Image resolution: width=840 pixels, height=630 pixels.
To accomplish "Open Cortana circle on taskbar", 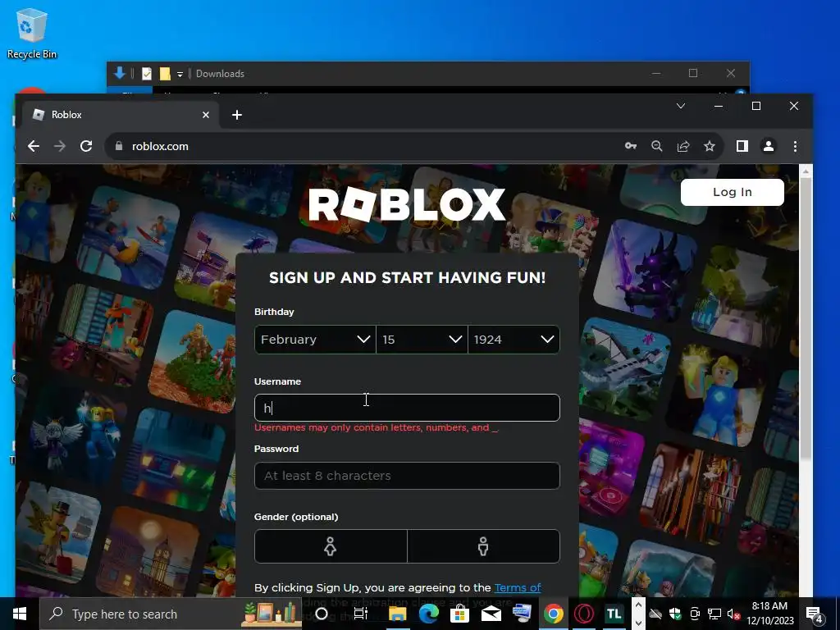I will (322, 614).
